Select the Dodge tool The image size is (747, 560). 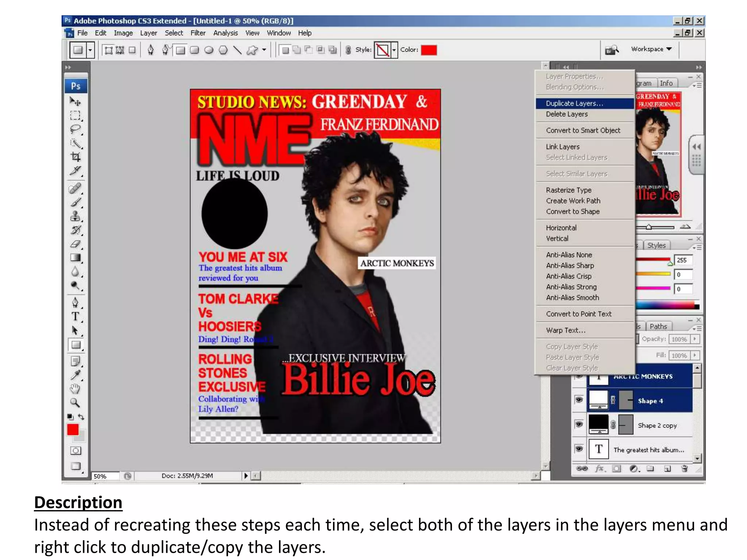coord(76,285)
